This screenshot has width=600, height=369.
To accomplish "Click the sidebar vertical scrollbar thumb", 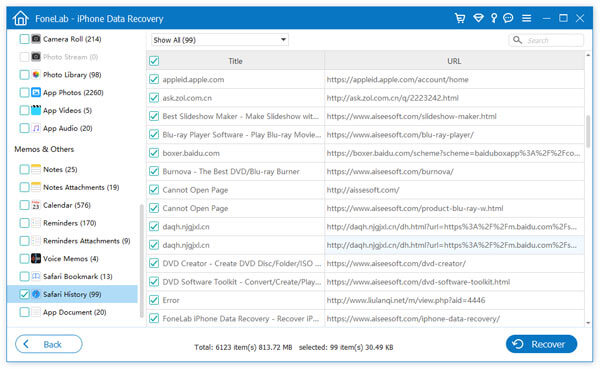I will click(142, 260).
